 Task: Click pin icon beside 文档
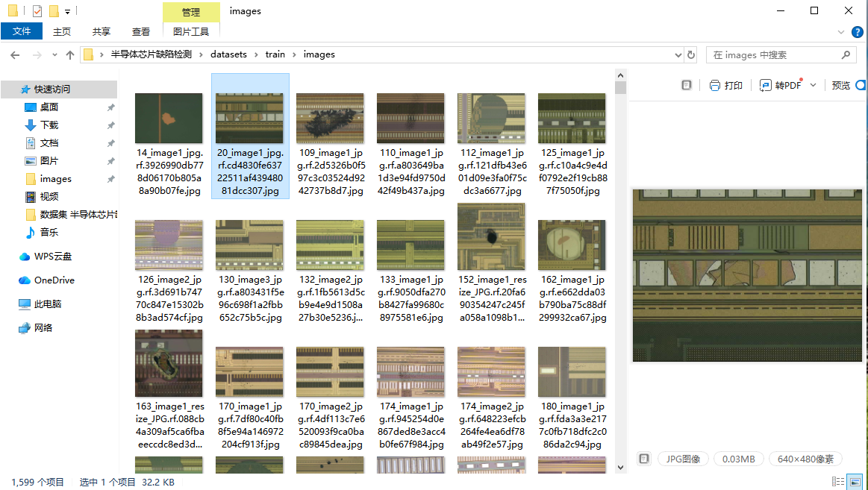click(110, 143)
